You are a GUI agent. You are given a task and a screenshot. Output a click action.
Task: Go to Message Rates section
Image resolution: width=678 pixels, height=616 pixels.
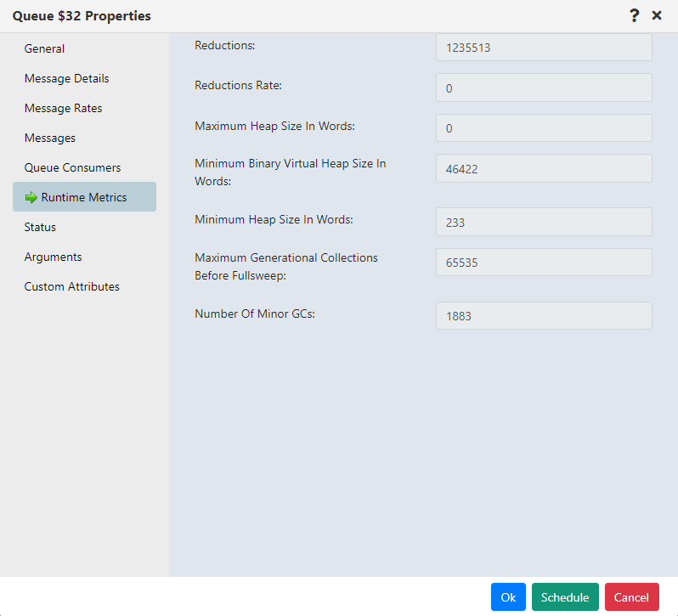click(x=63, y=108)
